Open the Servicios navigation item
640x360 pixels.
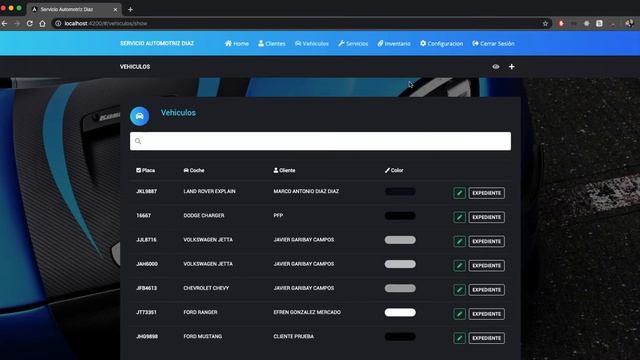(353, 43)
